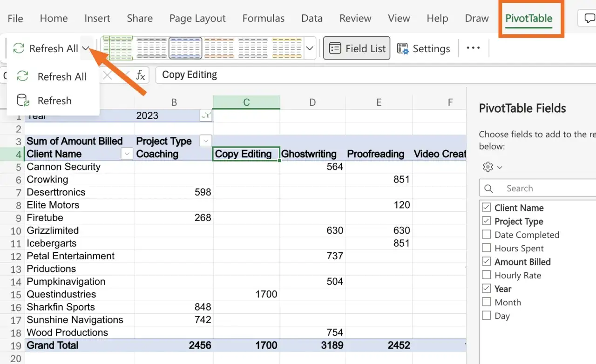This screenshot has height=364, width=596.
Task: Open the more options ellipsis menu
Action: point(473,48)
